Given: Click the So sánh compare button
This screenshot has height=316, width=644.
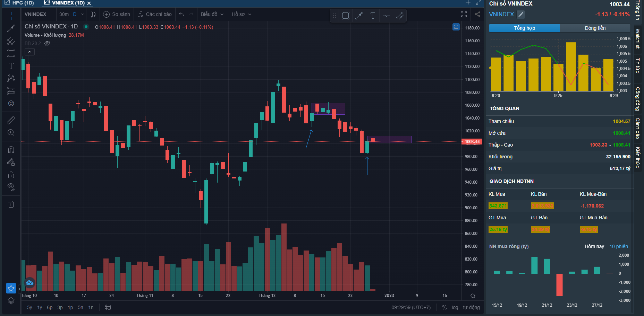Looking at the screenshot, I should [117, 14].
